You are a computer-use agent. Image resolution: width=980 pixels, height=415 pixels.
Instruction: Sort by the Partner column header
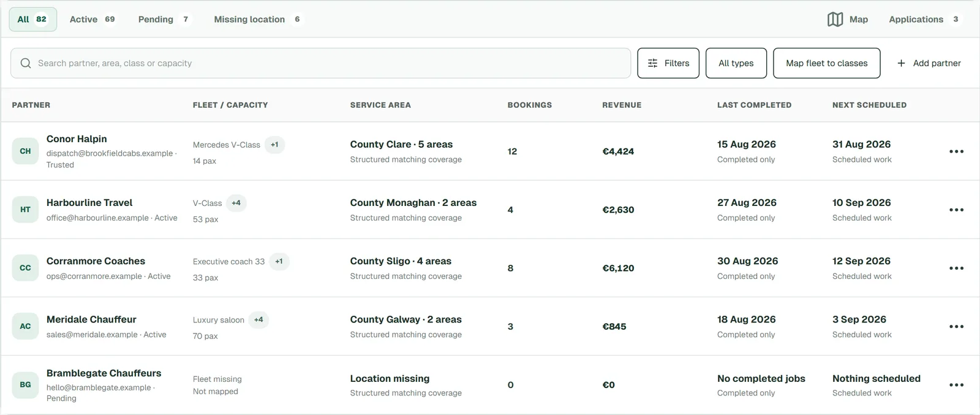pos(31,105)
